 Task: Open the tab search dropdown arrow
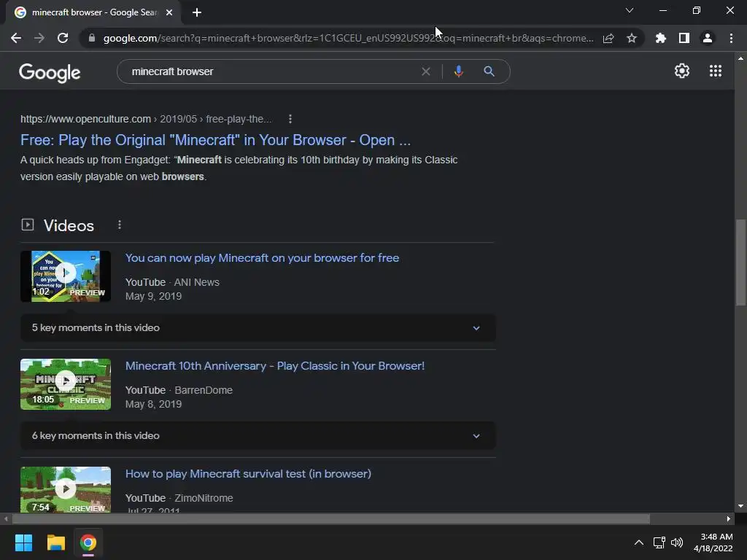click(x=630, y=10)
